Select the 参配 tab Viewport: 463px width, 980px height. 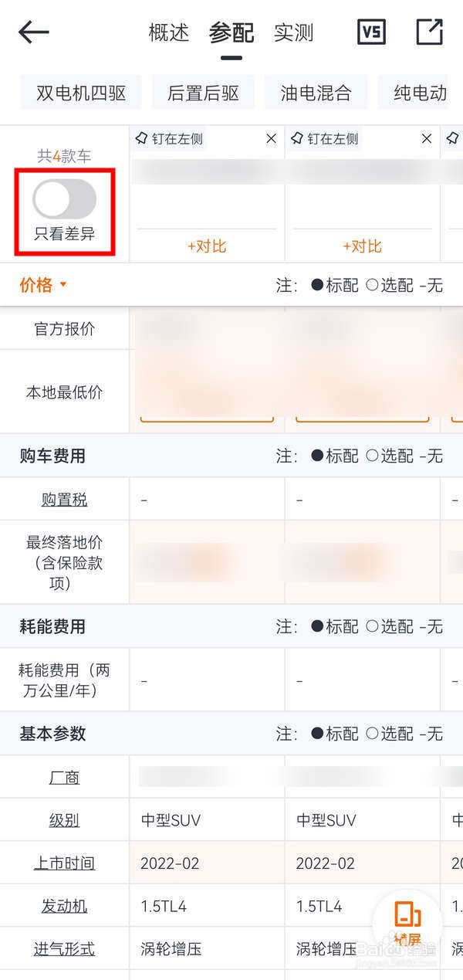pyautogui.click(x=231, y=32)
